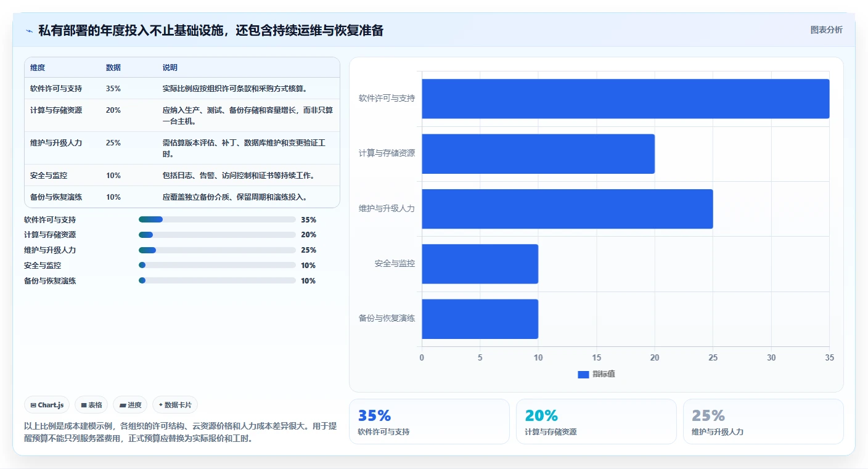Click the 安全与监控 chart bar
The height and width of the screenshot is (469, 868).
(x=480, y=264)
